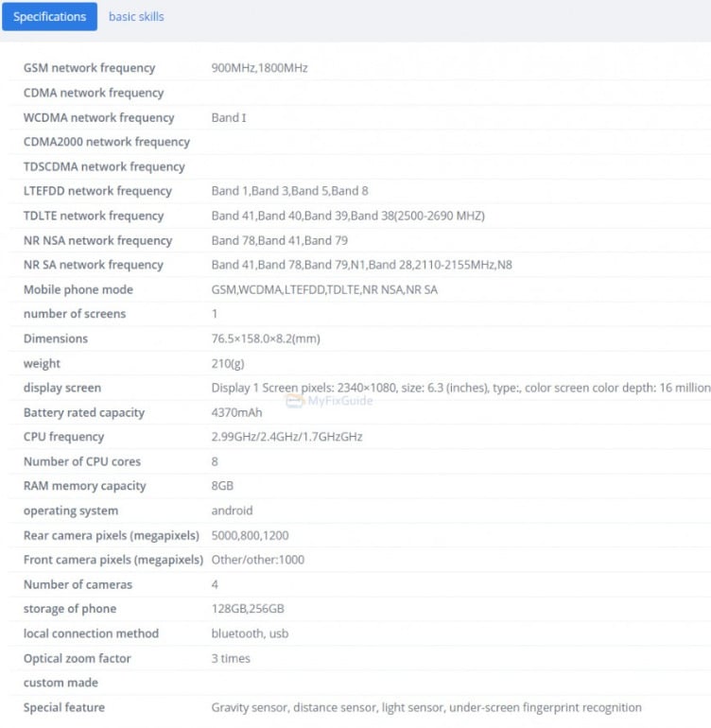Click the weight label
The image size is (711, 728).
click(x=42, y=363)
